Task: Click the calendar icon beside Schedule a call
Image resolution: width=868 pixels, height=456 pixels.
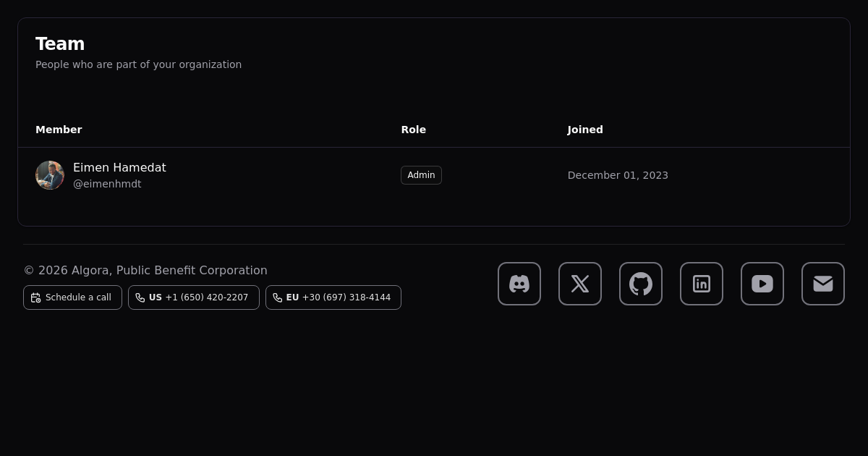Action: pyautogui.click(x=35, y=297)
